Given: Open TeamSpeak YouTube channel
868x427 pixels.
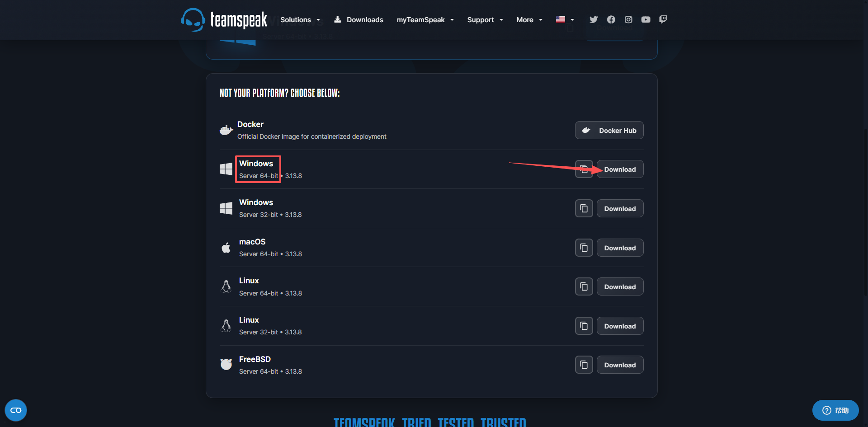Looking at the screenshot, I should click(x=646, y=19).
